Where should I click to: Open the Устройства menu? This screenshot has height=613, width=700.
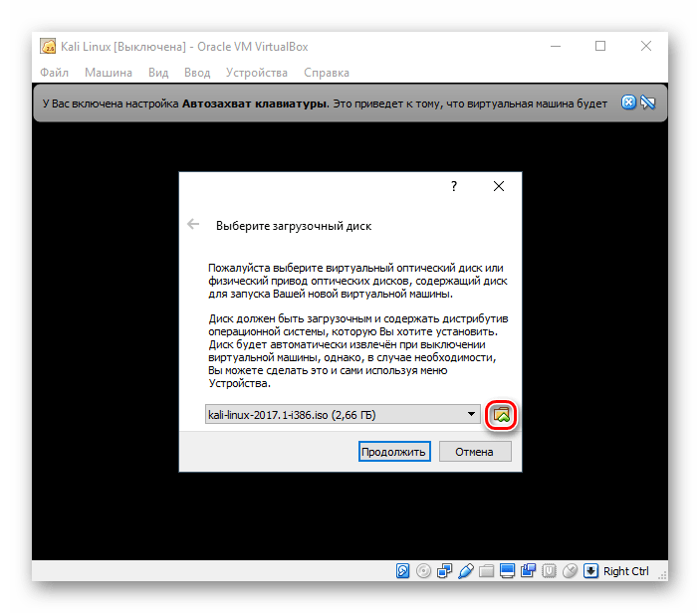pos(256,73)
